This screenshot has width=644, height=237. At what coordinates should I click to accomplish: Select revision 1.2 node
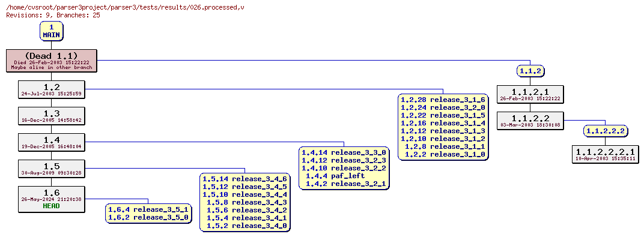click(x=51, y=90)
